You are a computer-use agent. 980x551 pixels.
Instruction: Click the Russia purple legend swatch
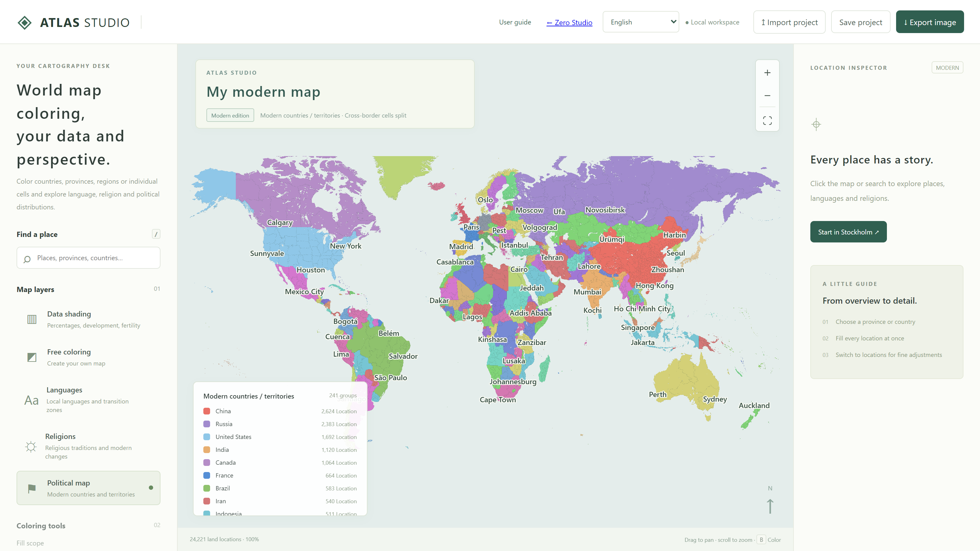point(207,424)
